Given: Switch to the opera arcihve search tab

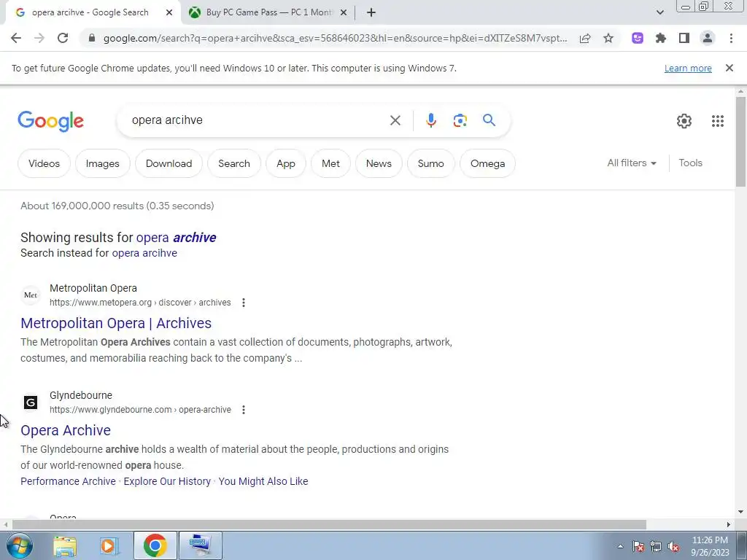Looking at the screenshot, I should pyautogui.click(x=90, y=12).
